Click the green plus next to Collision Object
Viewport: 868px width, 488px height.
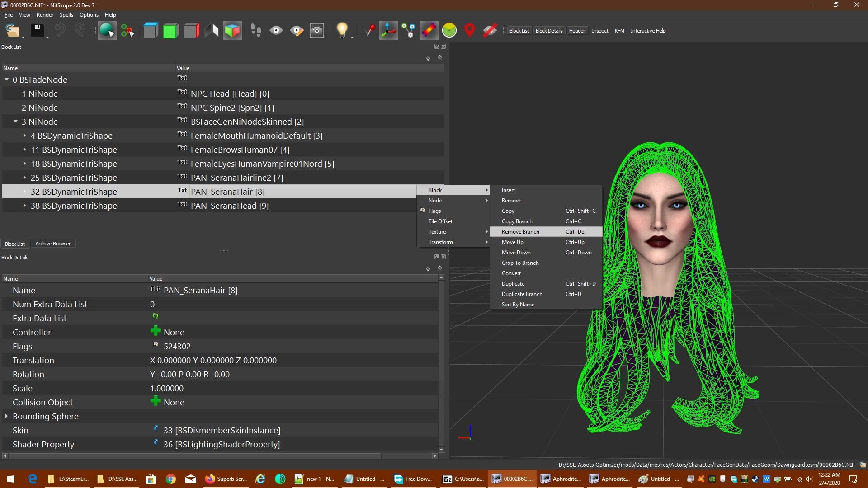(156, 401)
